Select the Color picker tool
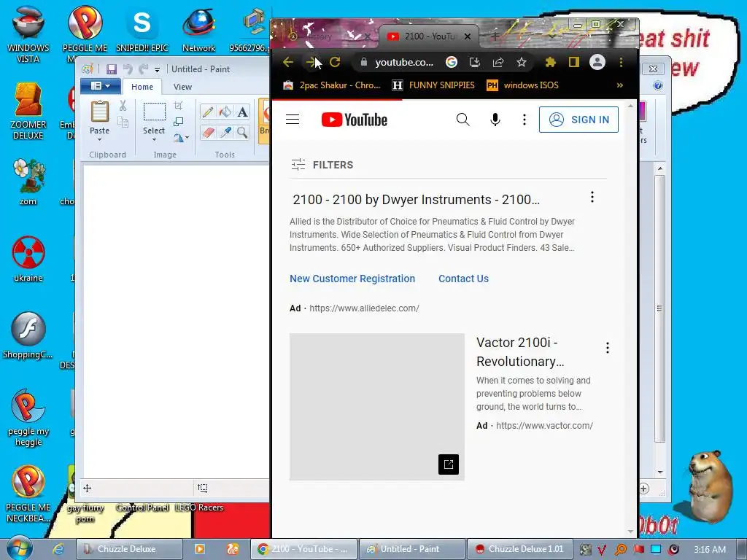 [x=225, y=133]
